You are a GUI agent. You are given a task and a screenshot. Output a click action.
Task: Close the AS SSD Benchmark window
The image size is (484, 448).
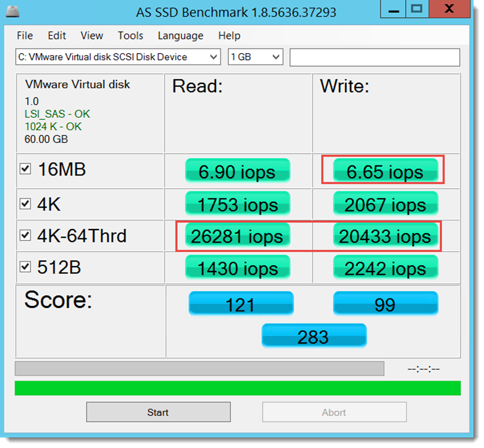click(x=449, y=9)
